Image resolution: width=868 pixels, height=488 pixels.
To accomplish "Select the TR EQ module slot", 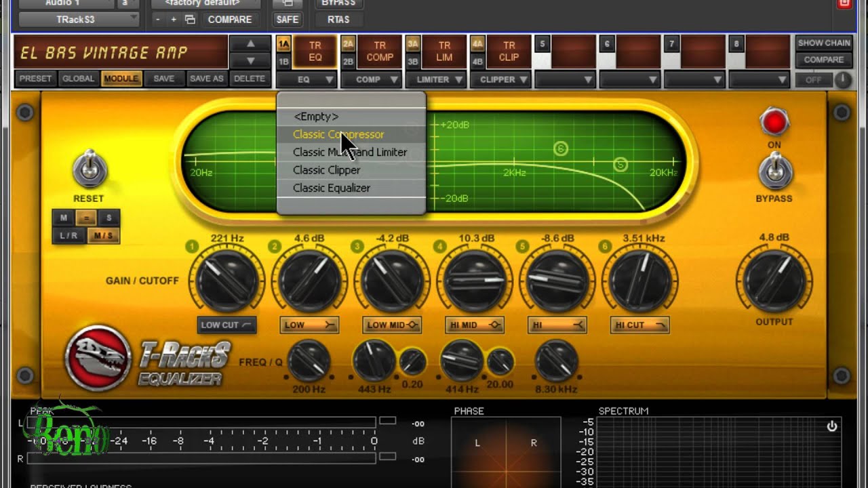I will pos(315,52).
